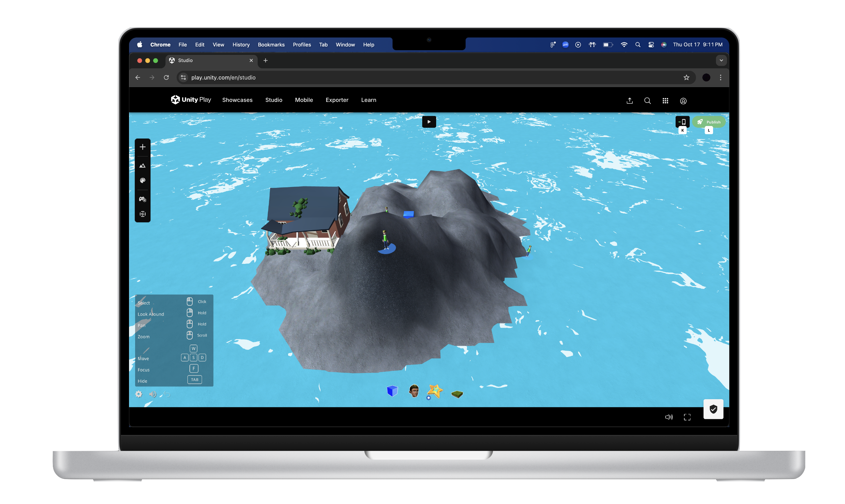Reload the Studio page
Image resolution: width=845 pixels, height=504 pixels.
pyautogui.click(x=166, y=78)
